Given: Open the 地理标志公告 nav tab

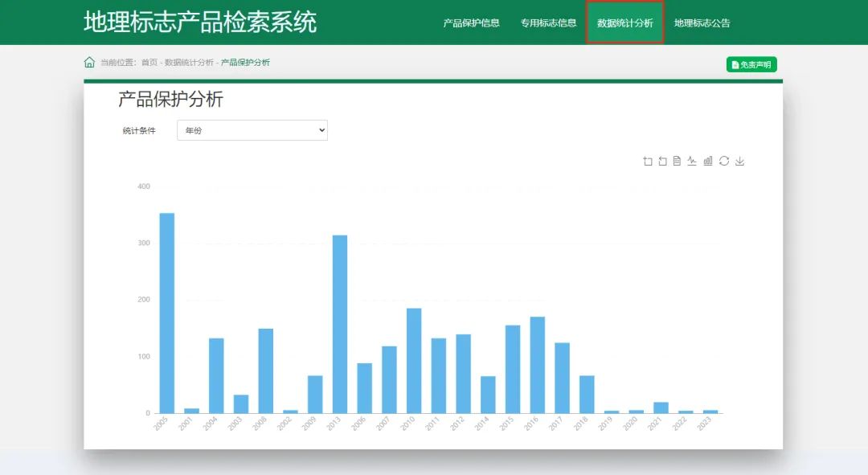Looking at the screenshot, I should (702, 23).
